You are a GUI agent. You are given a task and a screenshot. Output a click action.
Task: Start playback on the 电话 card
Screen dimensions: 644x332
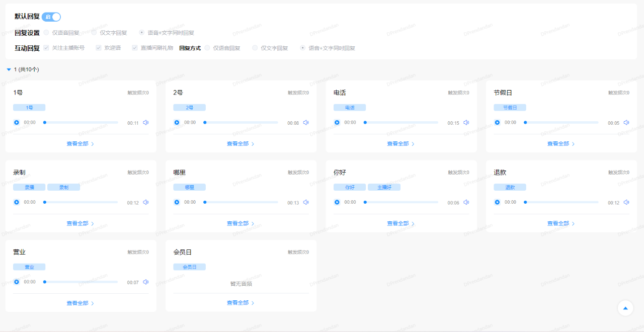[x=337, y=122]
